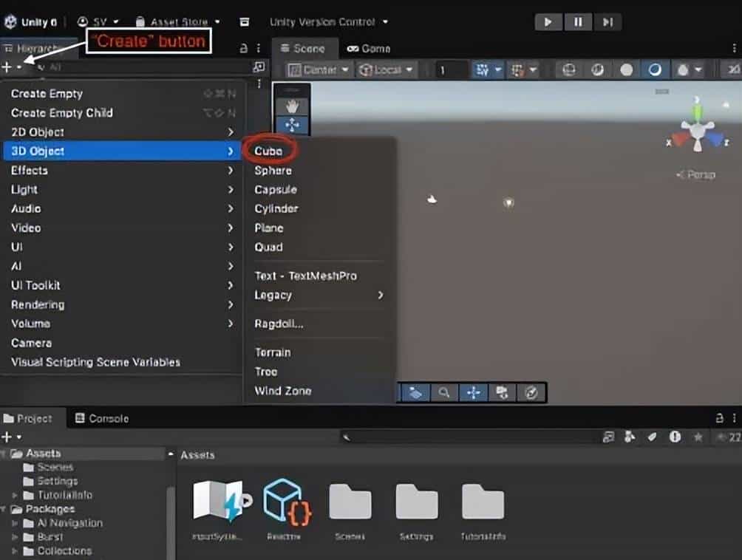The image size is (742, 560).
Task: Click the Step frame button
Action: pyautogui.click(x=607, y=22)
